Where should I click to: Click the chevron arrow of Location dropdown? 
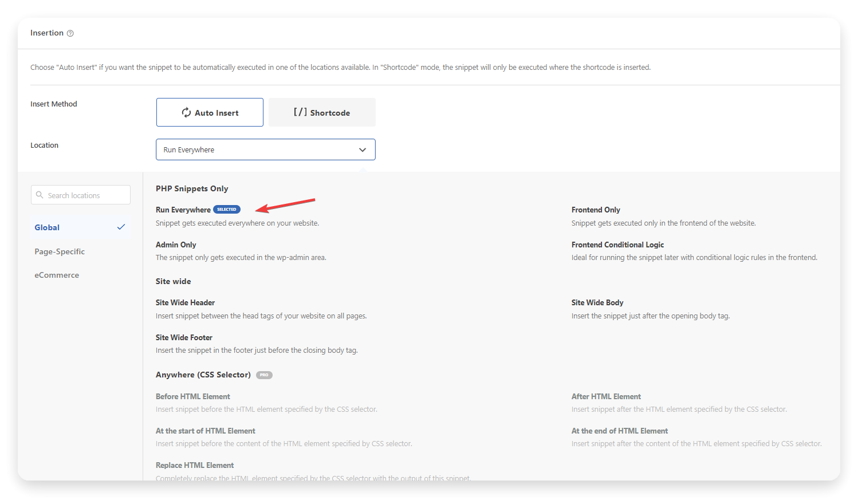click(x=363, y=149)
